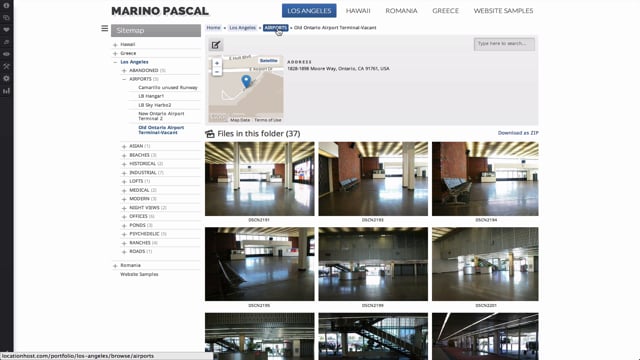Expand the Hawaii tree node
This screenshot has width=640, height=360.
115,44
